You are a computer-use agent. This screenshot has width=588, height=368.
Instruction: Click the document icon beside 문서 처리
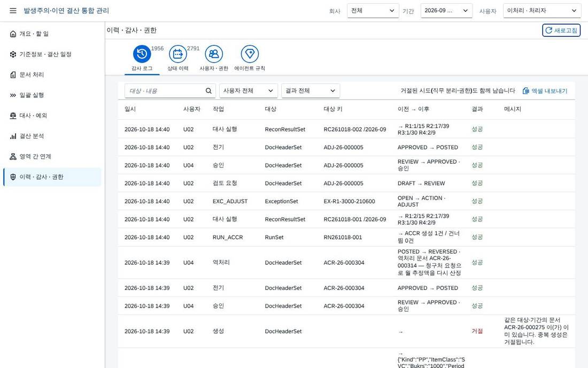click(13, 75)
